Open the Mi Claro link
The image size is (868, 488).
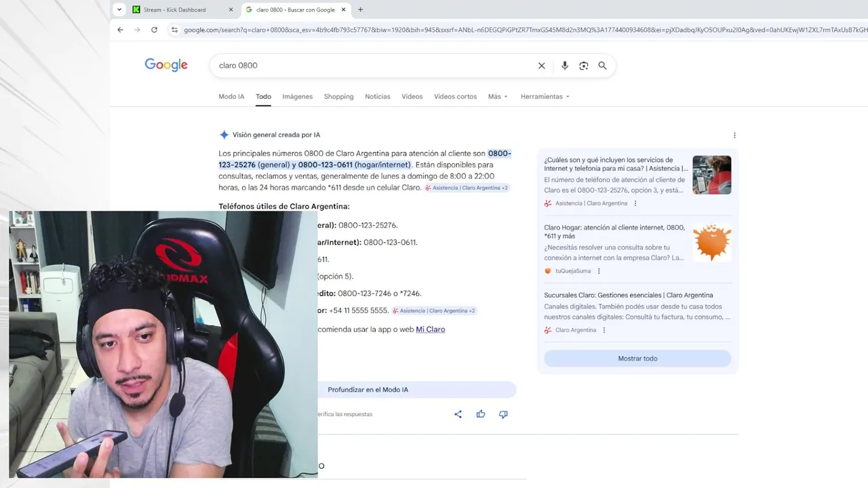pos(430,329)
